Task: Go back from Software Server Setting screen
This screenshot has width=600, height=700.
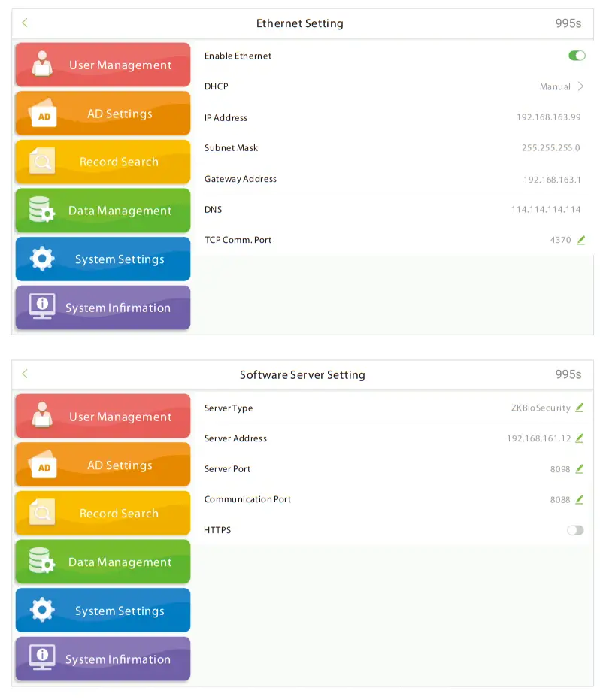Action: click(25, 374)
